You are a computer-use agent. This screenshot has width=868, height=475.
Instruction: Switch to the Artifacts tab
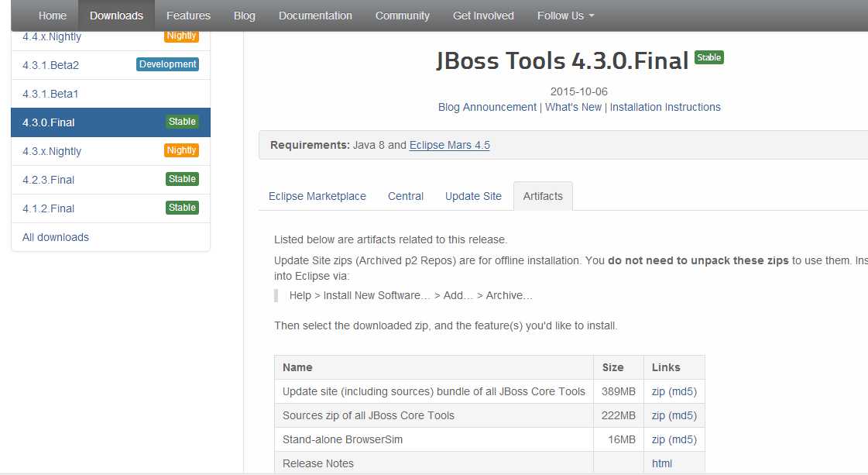point(543,196)
